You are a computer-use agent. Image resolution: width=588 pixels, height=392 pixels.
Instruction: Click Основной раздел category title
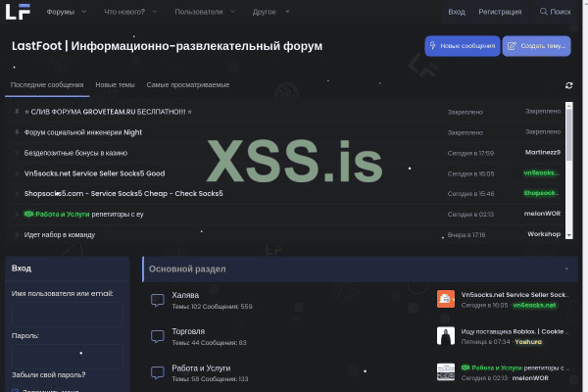coord(187,269)
